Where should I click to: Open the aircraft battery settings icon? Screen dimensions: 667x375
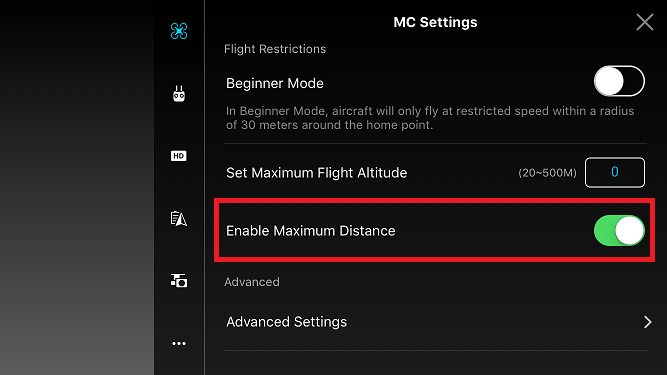(179, 219)
